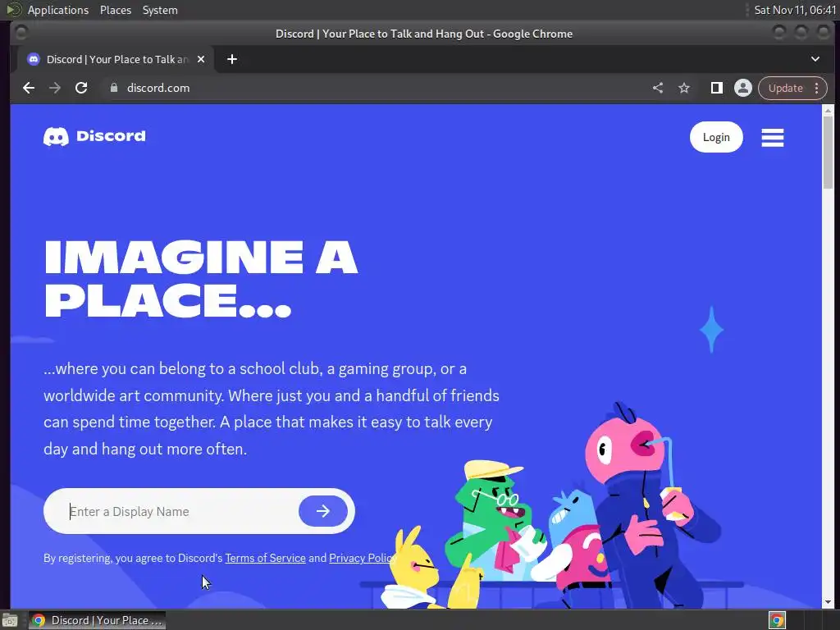The image size is (840, 630).
Task: Click the address bar showing discord.com
Action: point(375,88)
